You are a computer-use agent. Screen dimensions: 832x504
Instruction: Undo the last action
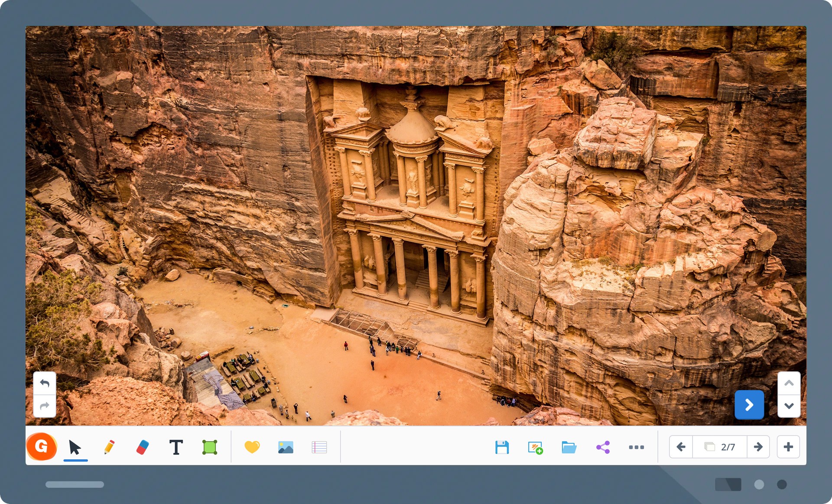[45, 383]
